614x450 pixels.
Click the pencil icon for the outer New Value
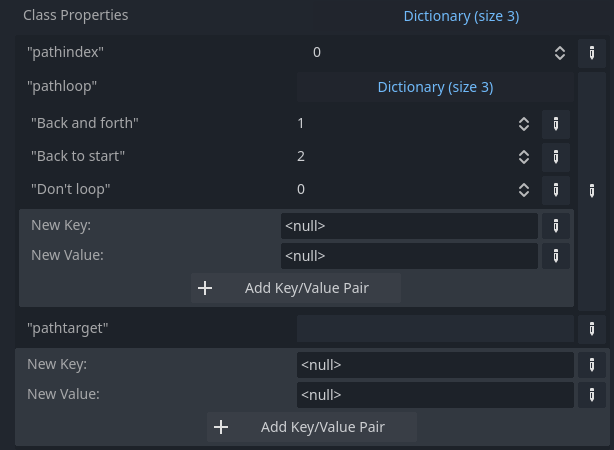(x=592, y=395)
